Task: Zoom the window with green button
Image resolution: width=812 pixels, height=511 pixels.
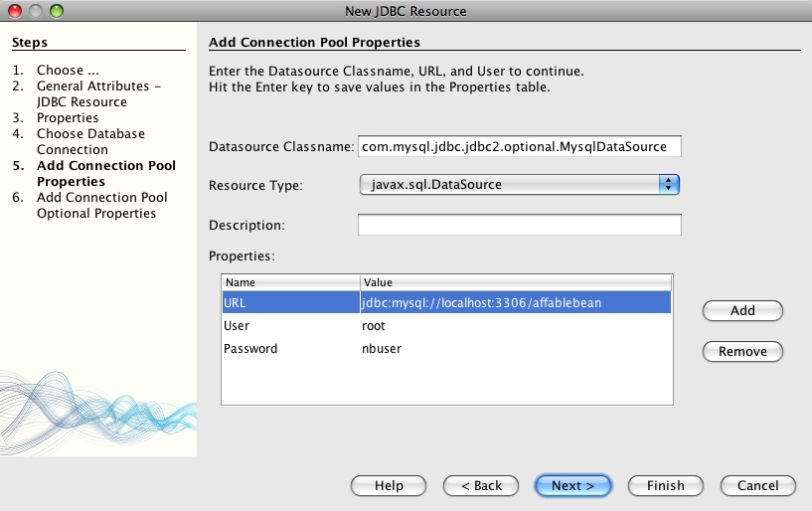Action: click(x=55, y=11)
